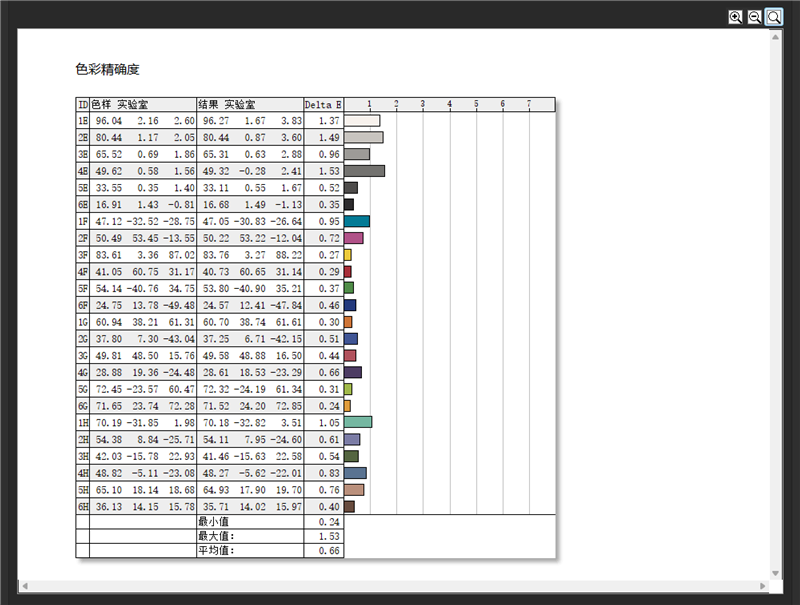Screen dimensions: 800x605
Task: Click the 3H olive green color bar
Action: (352, 456)
